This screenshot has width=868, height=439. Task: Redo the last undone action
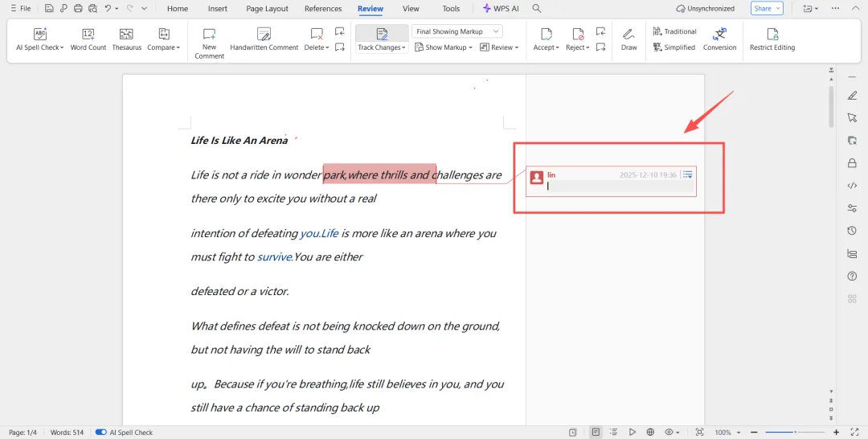[130, 8]
